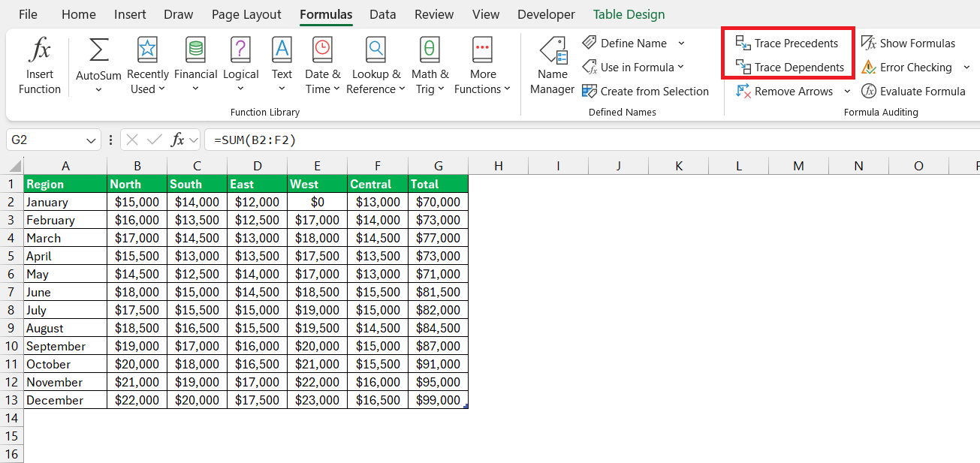Viewport: 980px width, 463px height.
Task: Expand the Use in Formula dropdown chevron
Action: (x=680, y=67)
